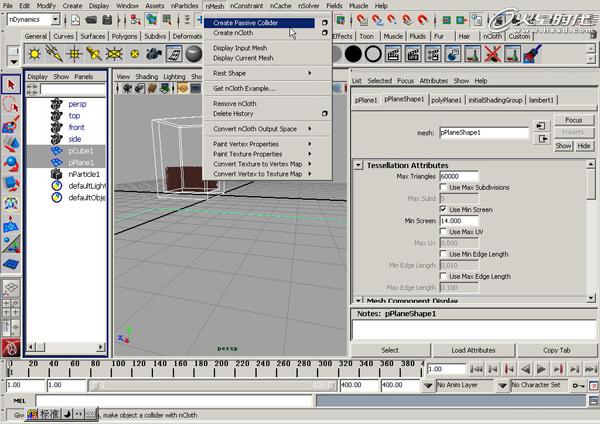Click the play forwards button
Viewport: 600px width, 424px height.
pos(541,369)
